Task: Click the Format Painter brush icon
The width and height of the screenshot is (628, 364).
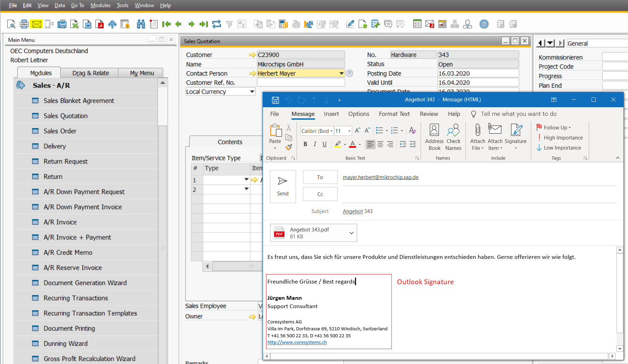Action: (289, 147)
